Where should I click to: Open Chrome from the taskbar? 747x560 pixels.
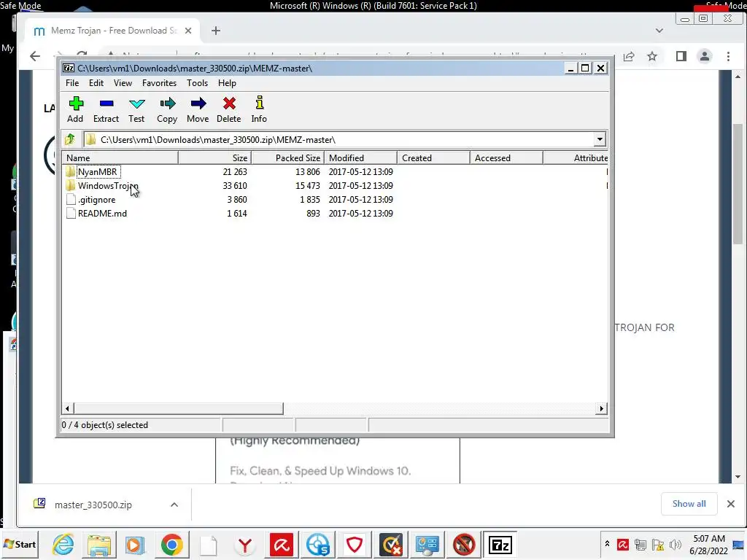click(x=172, y=545)
